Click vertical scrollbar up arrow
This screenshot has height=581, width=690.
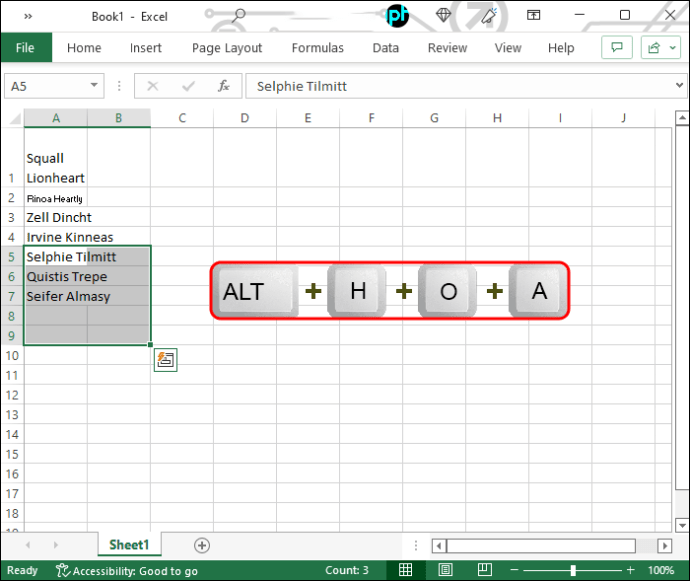pos(682,117)
